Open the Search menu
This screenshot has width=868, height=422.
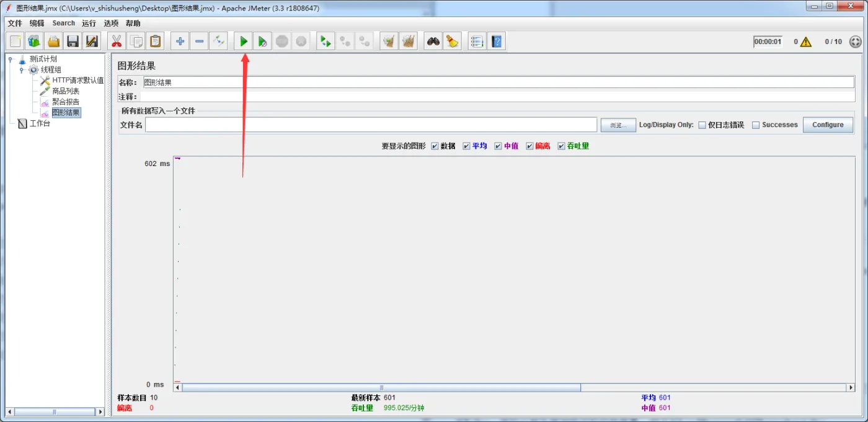pos(63,23)
